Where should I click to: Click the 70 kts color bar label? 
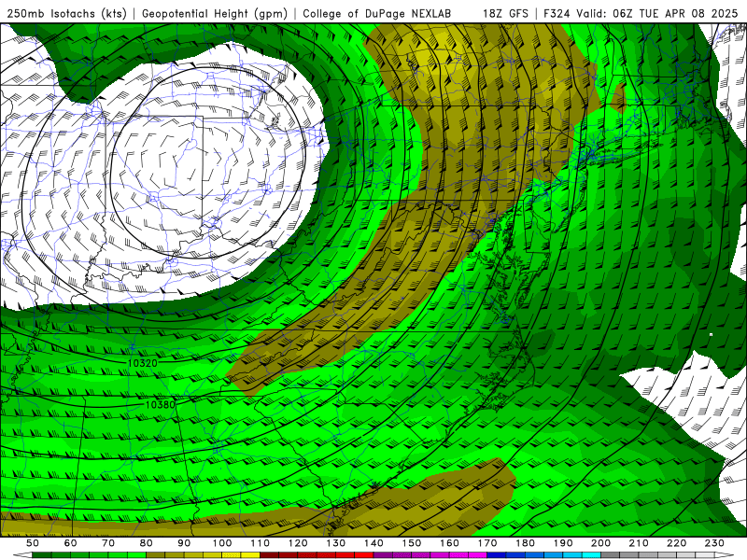click(x=108, y=543)
